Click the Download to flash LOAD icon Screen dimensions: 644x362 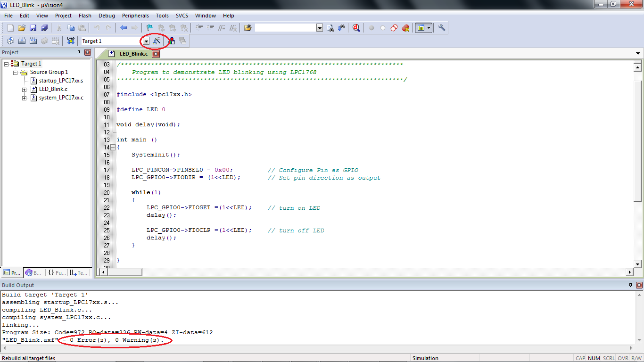(x=71, y=41)
